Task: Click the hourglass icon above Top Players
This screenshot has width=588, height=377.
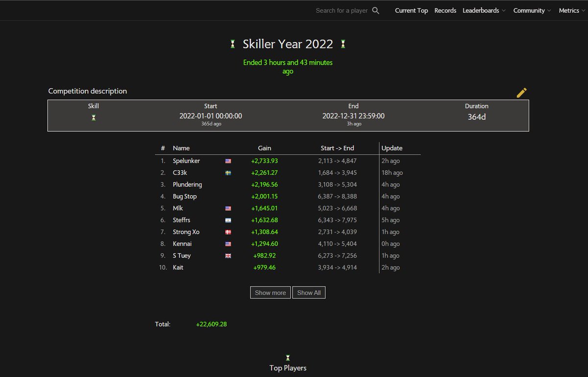Action: point(288,358)
